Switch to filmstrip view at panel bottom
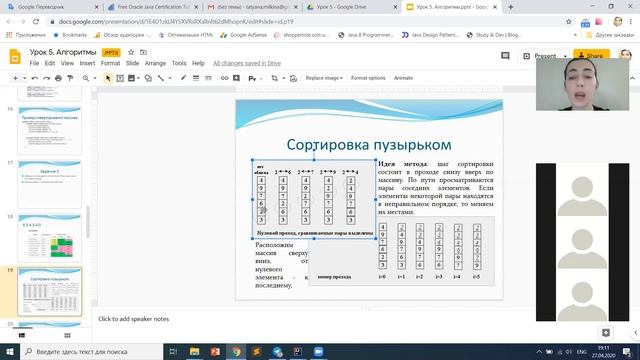This screenshot has height=360, width=640. 22,336
